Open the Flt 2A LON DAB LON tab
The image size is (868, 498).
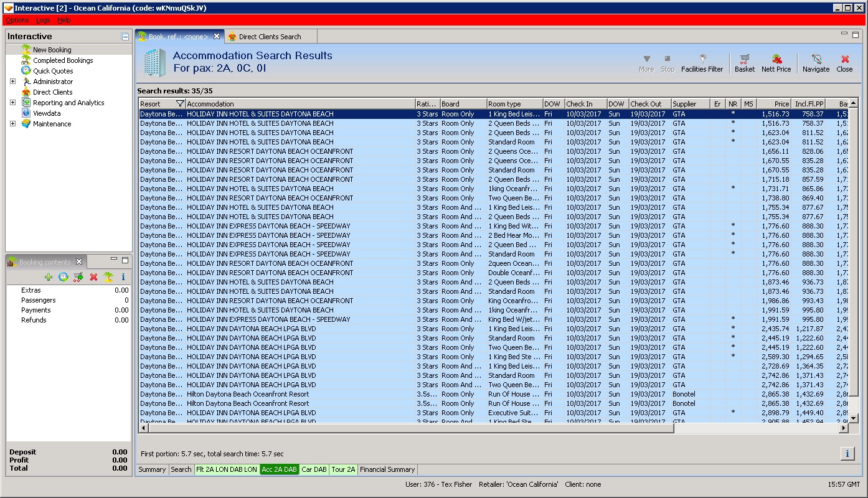[x=227, y=469]
